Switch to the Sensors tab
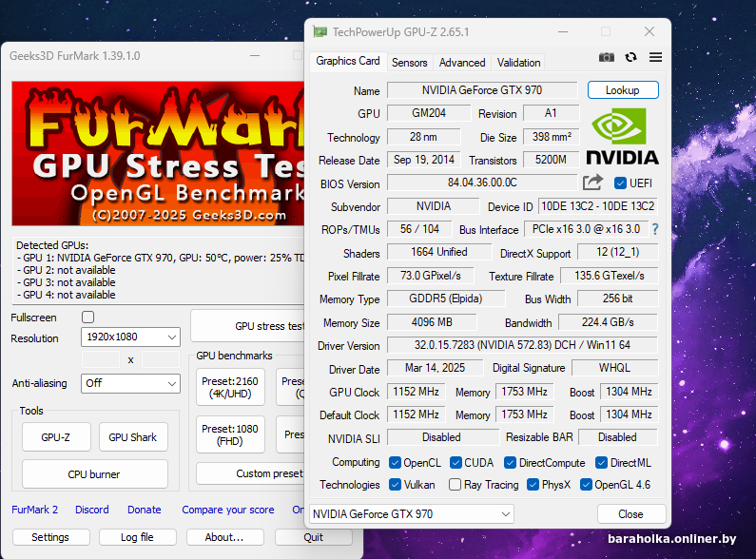This screenshot has width=756, height=559. [x=409, y=63]
